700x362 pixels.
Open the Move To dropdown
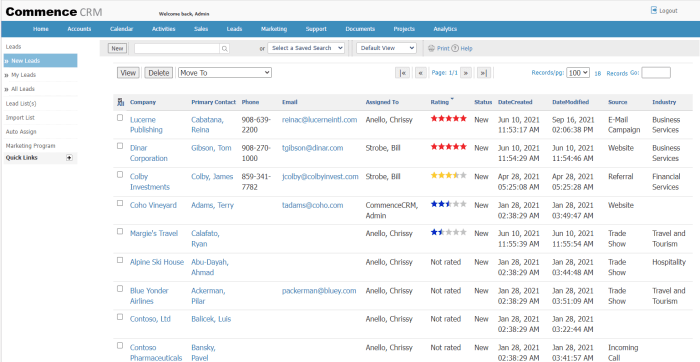225,73
